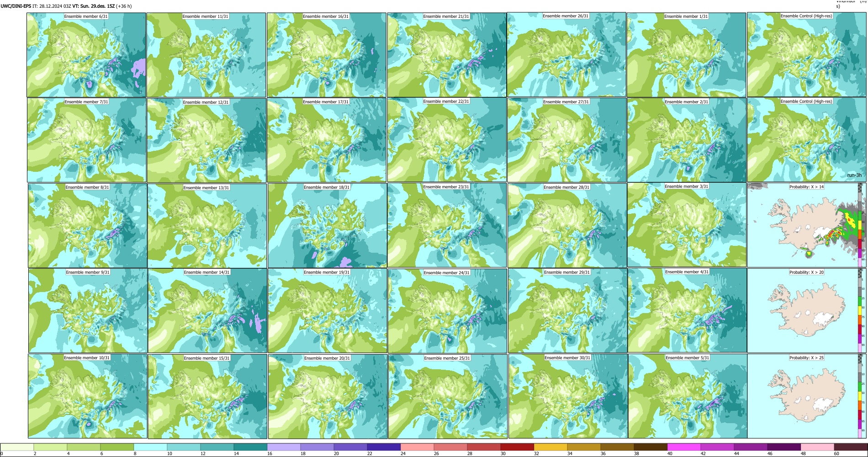Select the Ensemble member 2/31 map
868x457 pixels.
click(x=687, y=140)
